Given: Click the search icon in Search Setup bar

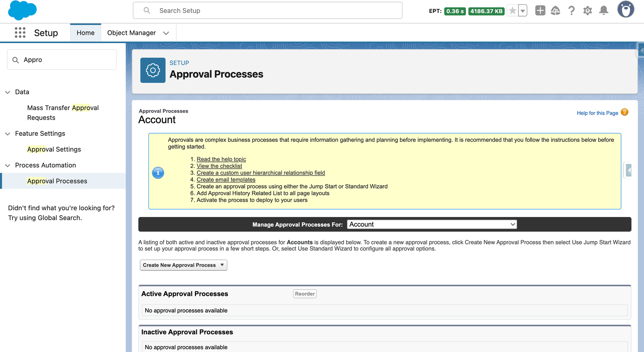Looking at the screenshot, I should (147, 10).
